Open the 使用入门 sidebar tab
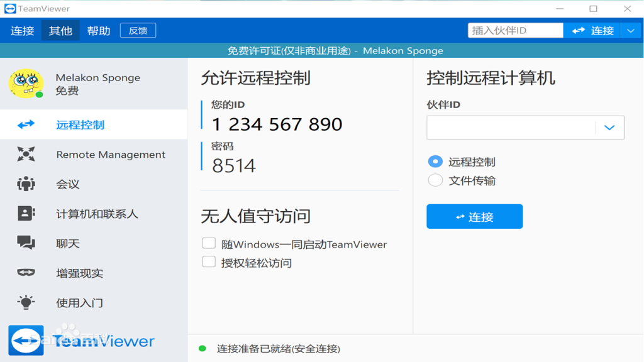Viewport: 644px width, 362px height. point(94,302)
